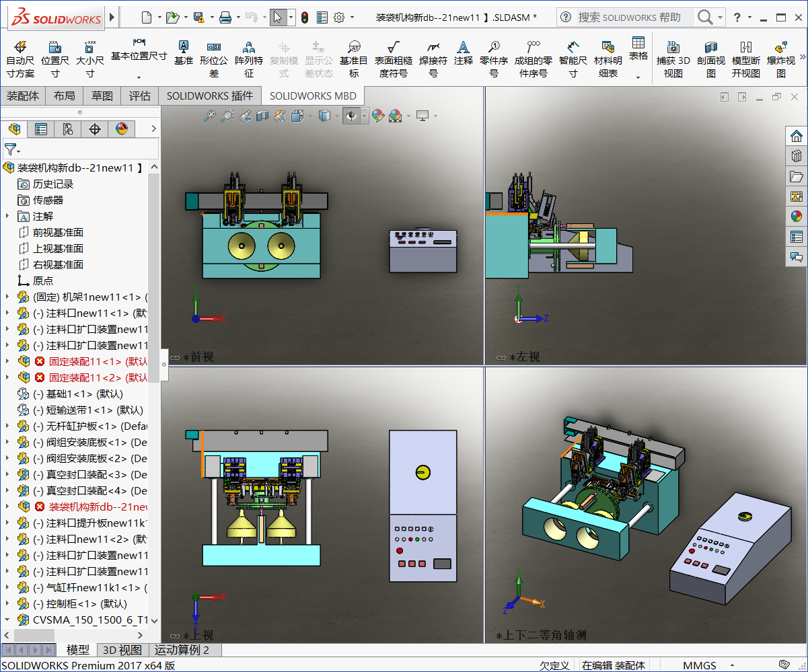Viewport: 808px width, 672px height.
Task: Switch to PropertyManager tab
Action: [41, 129]
